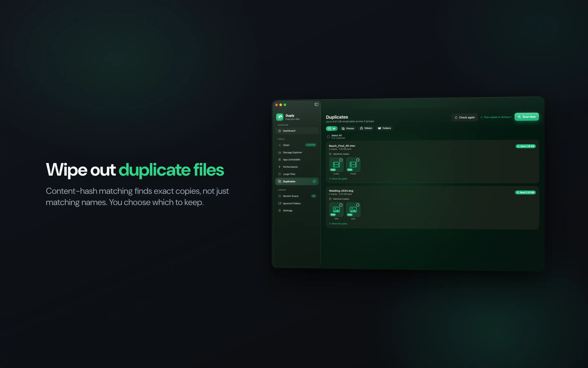Click the '2 copies · 7.18 GB each' text
The image size is (588, 368).
(x=340, y=149)
